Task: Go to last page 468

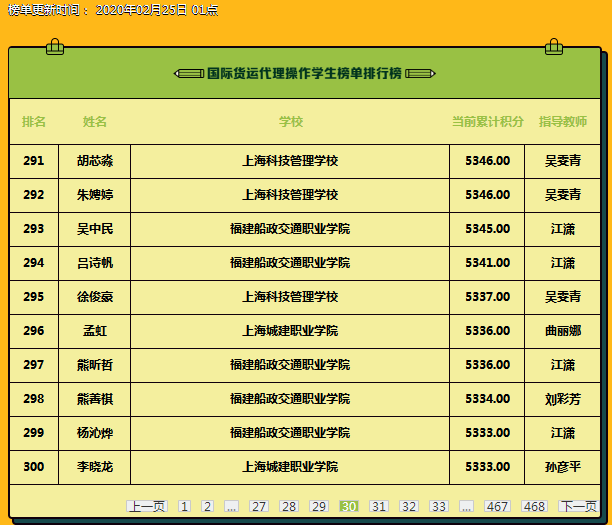Action: coord(535,507)
